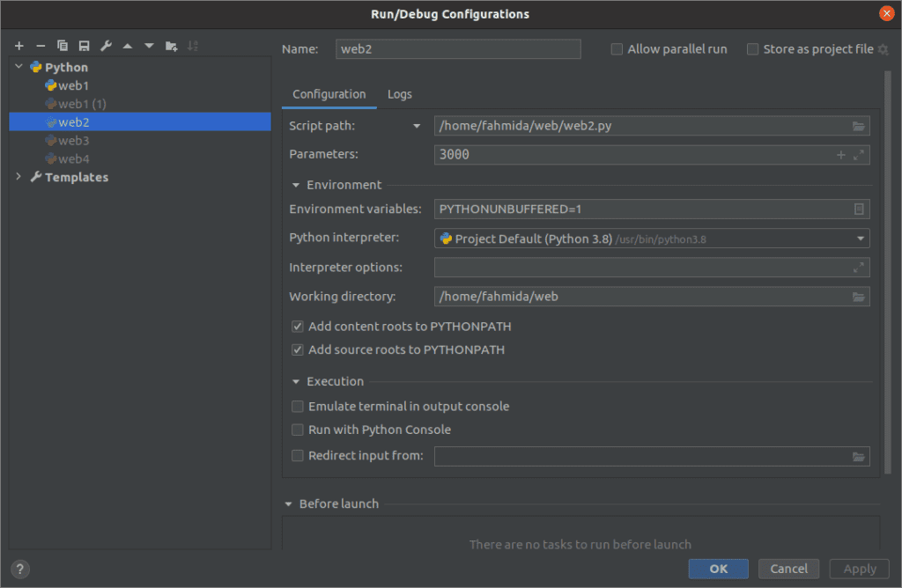Remove configuration using the minus icon
This screenshot has height=588, width=902.
coord(41,46)
